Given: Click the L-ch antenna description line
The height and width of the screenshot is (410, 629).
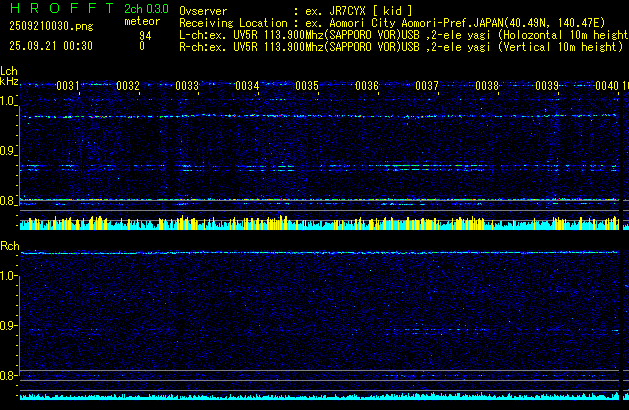Looking at the screenshot, I should 400,34.
